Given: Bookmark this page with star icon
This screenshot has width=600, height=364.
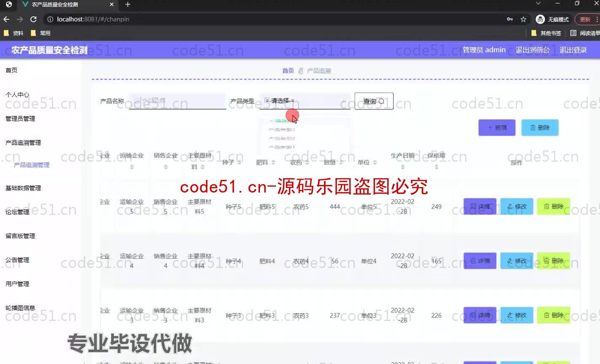Looking at the screenshot, I should click(523, 19).
